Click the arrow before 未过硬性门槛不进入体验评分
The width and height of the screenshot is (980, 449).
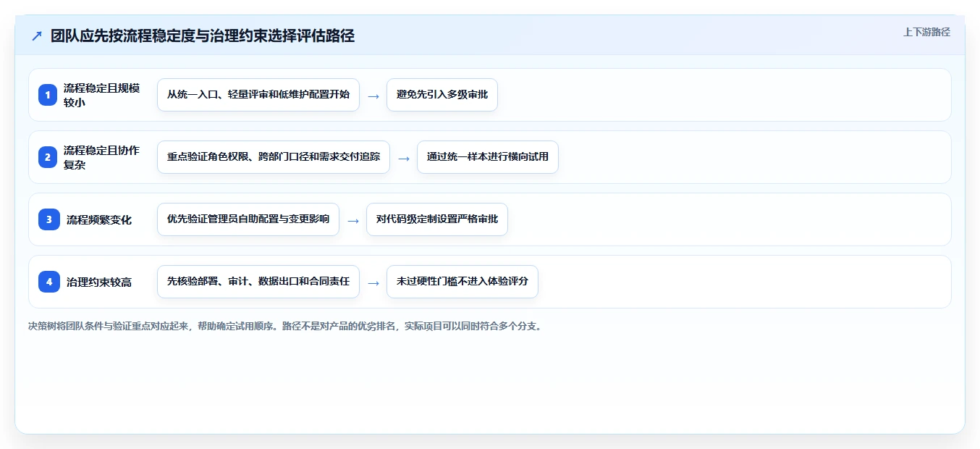[373, 282]
